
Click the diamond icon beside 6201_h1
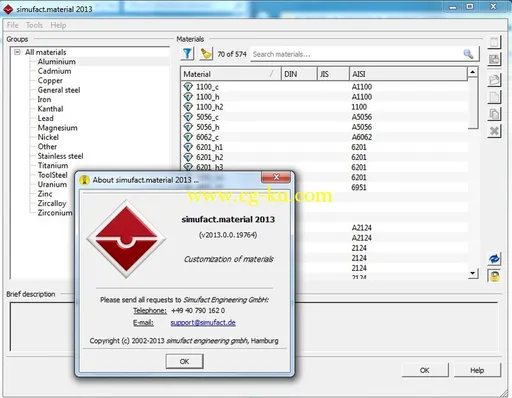pyautogui.click(x=188, y=147)
